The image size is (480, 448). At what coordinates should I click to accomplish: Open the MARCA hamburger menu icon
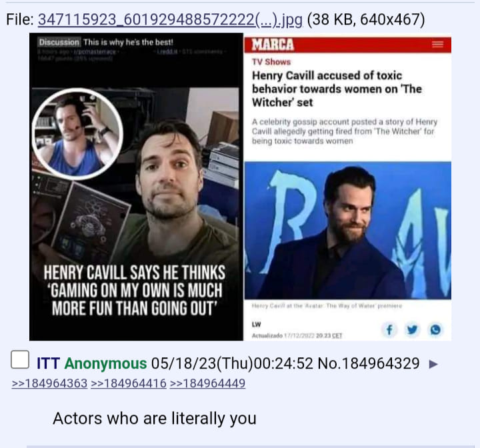(x=437, y=45)
